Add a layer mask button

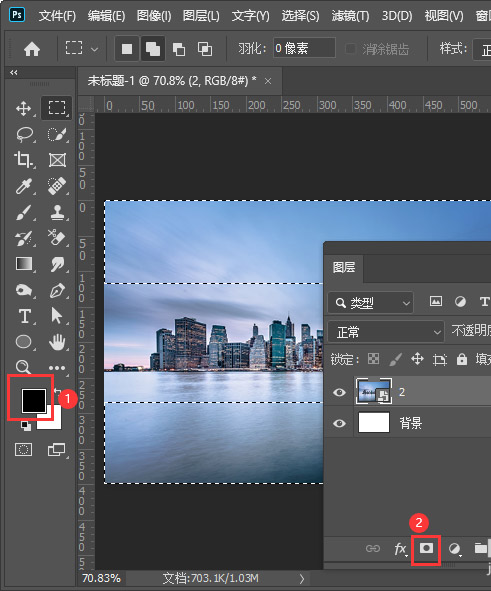426,548
